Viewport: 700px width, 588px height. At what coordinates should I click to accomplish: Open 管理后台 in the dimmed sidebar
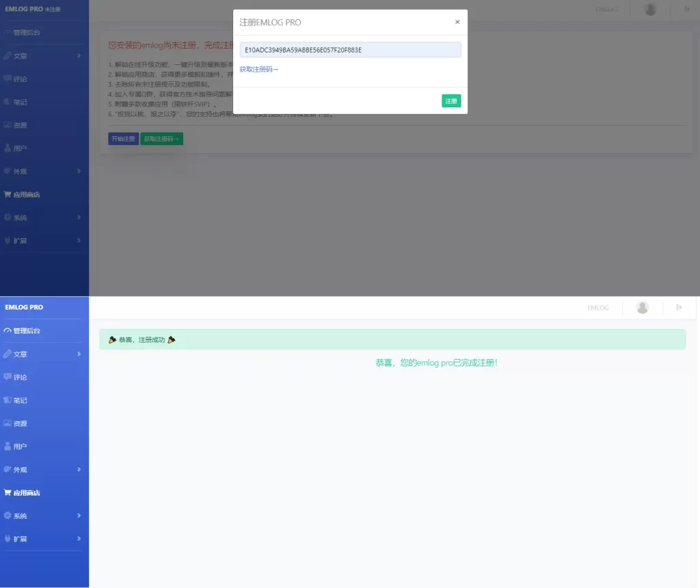coord(27,33)
